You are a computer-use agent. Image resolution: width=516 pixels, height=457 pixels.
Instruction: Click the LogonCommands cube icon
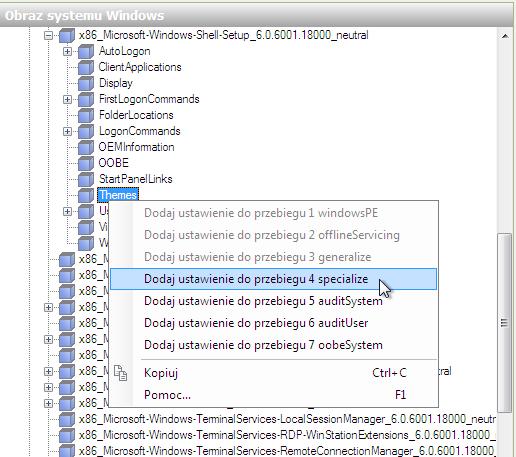pos(86,131)
